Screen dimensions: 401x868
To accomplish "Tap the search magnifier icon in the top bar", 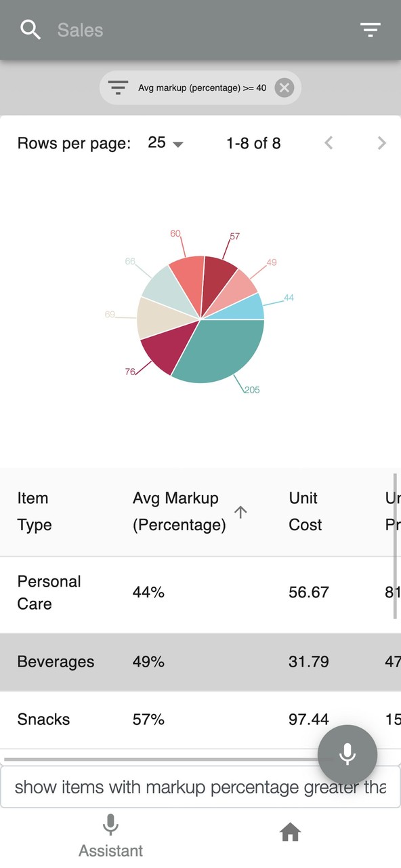I will 30,29.
